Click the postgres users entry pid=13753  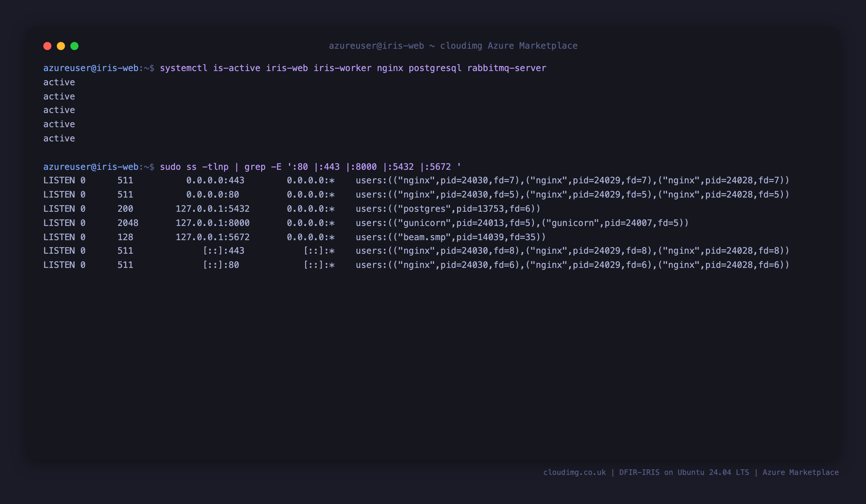448,209
